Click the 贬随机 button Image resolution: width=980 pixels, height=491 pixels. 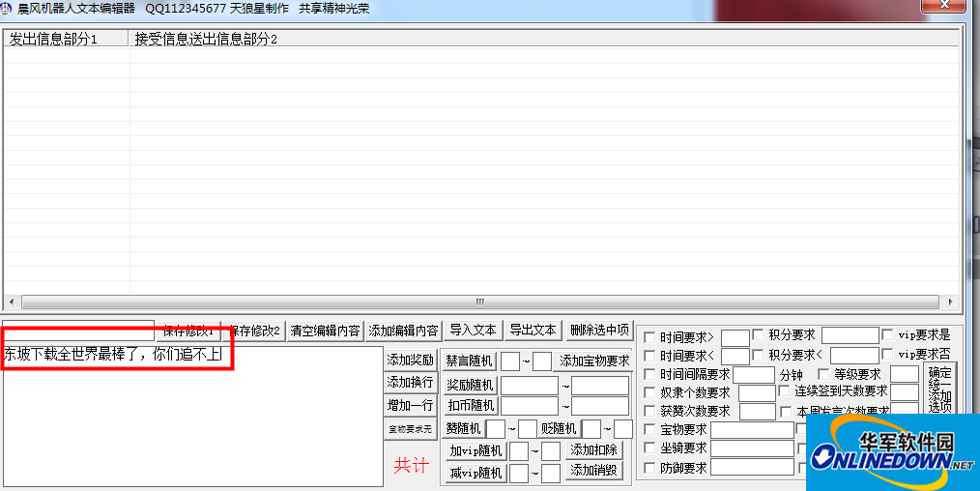point(559,428)
